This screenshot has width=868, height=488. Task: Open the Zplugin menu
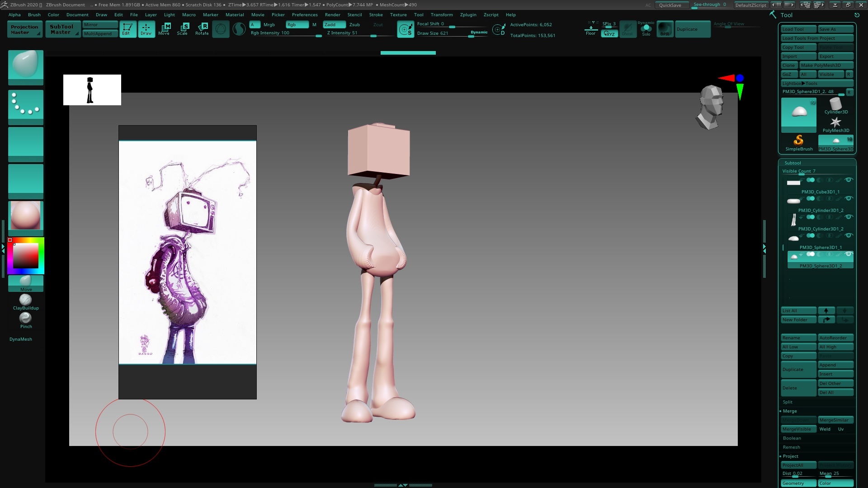468,15
